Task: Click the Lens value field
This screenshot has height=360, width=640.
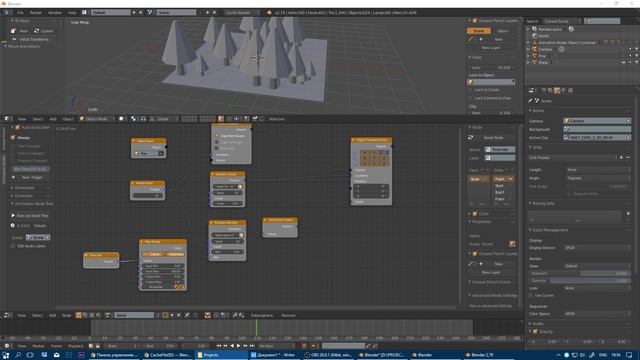Action: 492,68
